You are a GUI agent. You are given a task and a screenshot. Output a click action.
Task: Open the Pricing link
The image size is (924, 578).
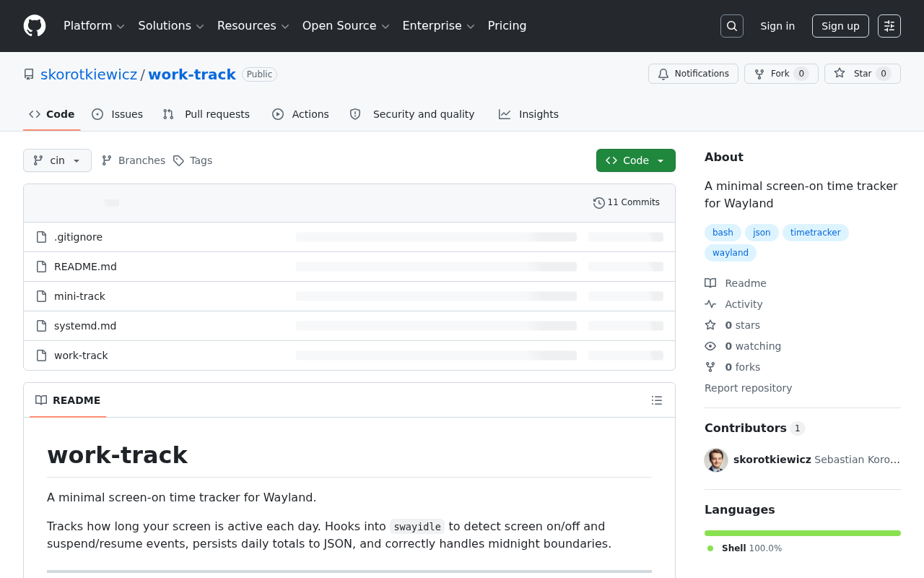(x=507, y=26)
